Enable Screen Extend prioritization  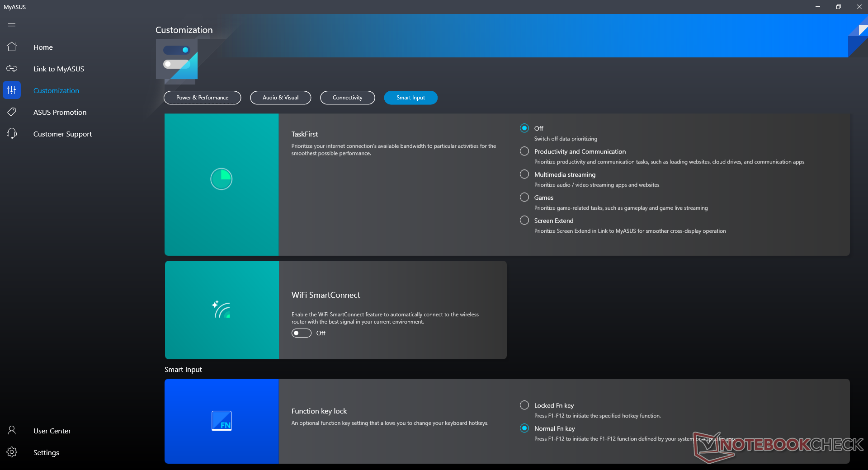click(524, 221)
